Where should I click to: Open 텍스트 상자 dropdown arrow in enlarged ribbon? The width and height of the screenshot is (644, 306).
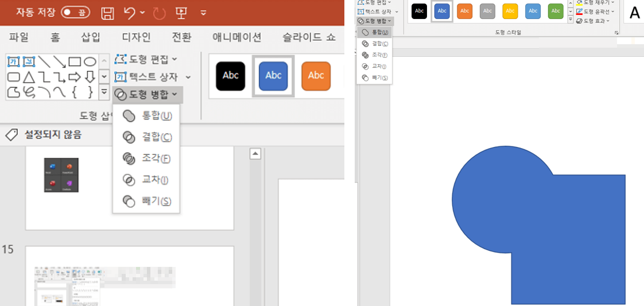pos(188,77)
